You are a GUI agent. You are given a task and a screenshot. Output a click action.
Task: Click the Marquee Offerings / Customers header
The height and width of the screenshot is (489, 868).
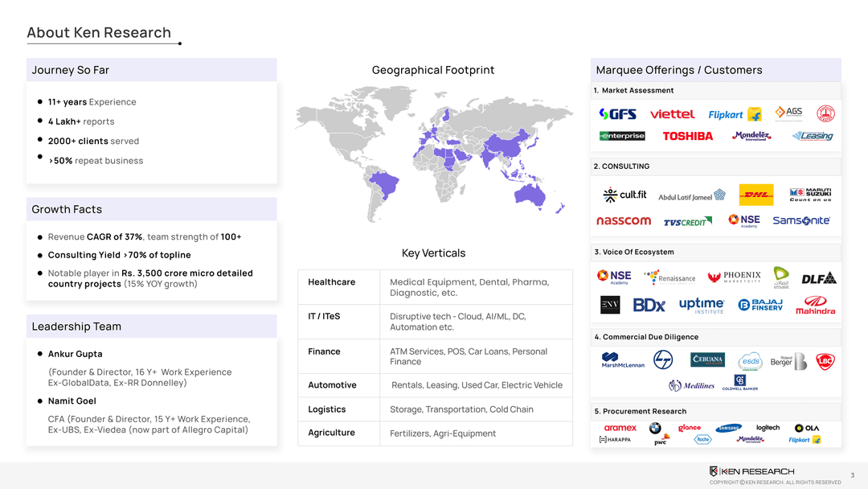(x=679, y=70)
